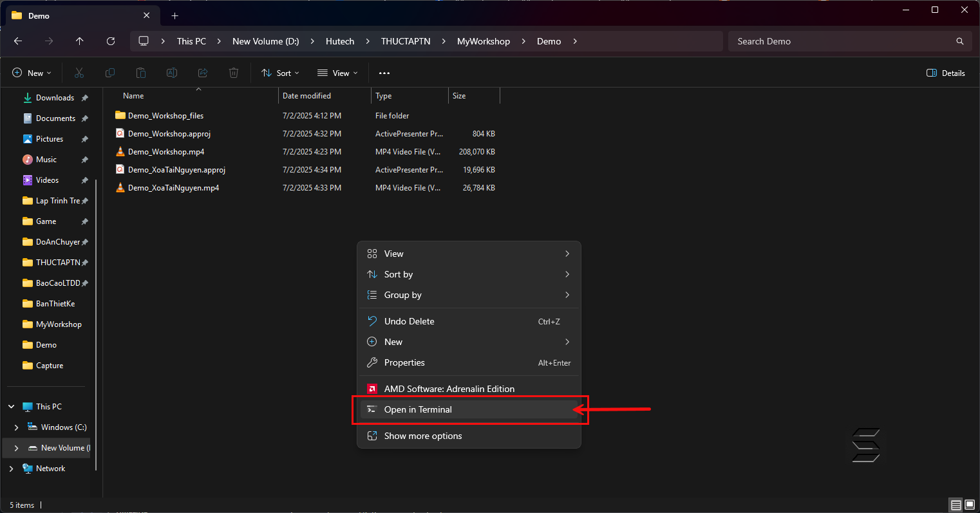980x513 pixels.
Task: Open the Sort dropdown in toolbar
Action: point(280,73)
